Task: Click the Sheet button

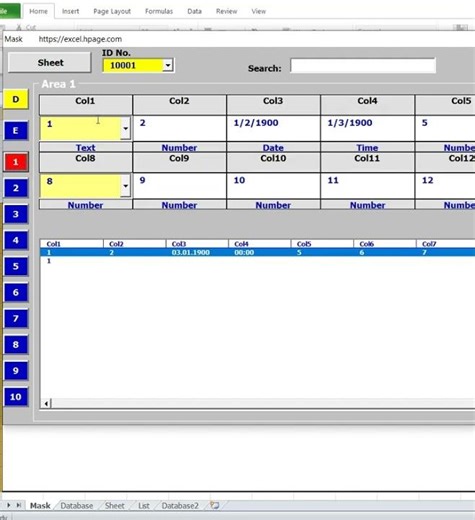Action: (x=50, y=62)
